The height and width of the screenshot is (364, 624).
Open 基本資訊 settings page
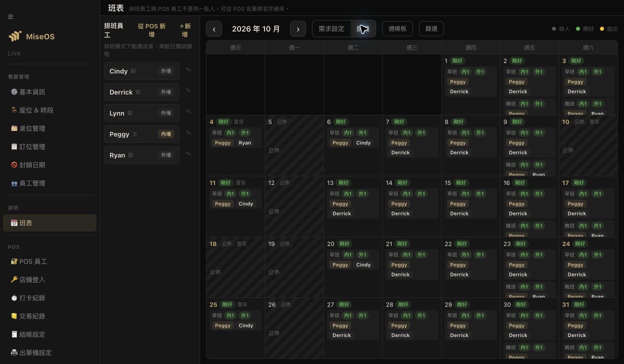[49, 92]
